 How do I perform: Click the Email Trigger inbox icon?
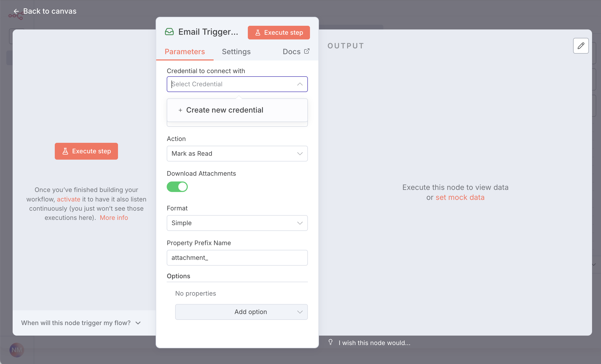[169, 32]
